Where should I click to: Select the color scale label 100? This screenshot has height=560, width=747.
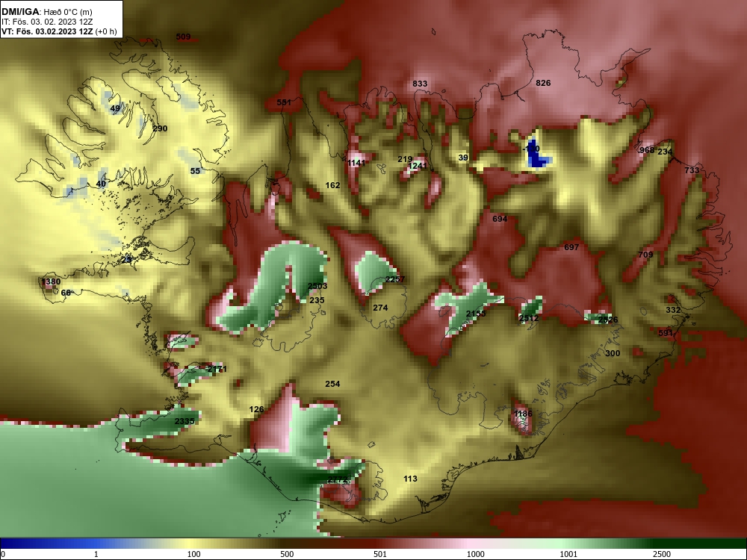[x=194, y=554]
